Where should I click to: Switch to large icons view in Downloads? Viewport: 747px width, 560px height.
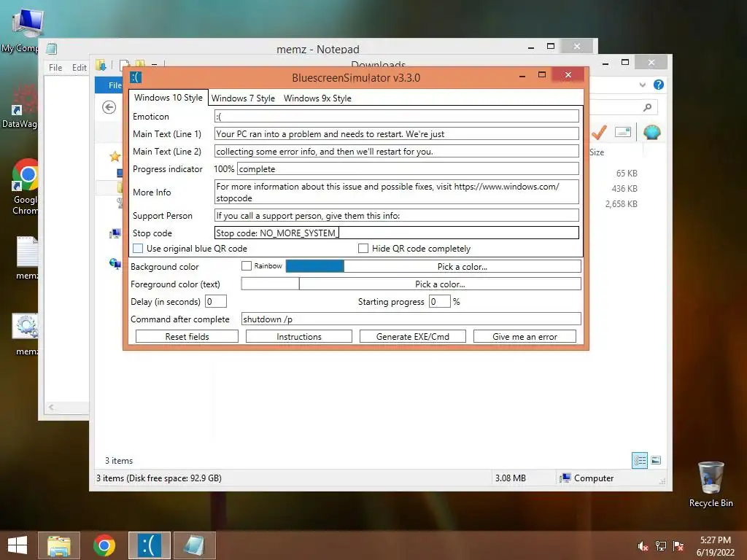[x=656, y=460]
